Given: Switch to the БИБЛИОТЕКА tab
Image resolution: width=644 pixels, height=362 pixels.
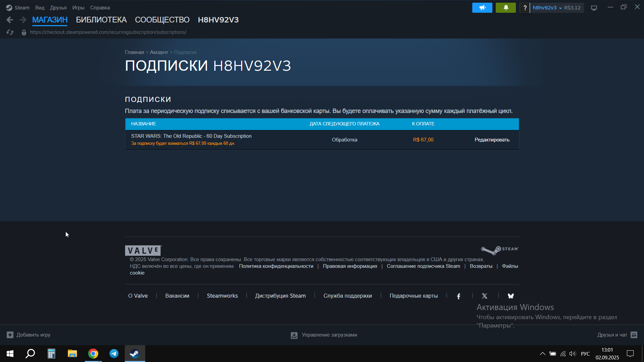Looking at the screenshot, I should click(101, 20).
